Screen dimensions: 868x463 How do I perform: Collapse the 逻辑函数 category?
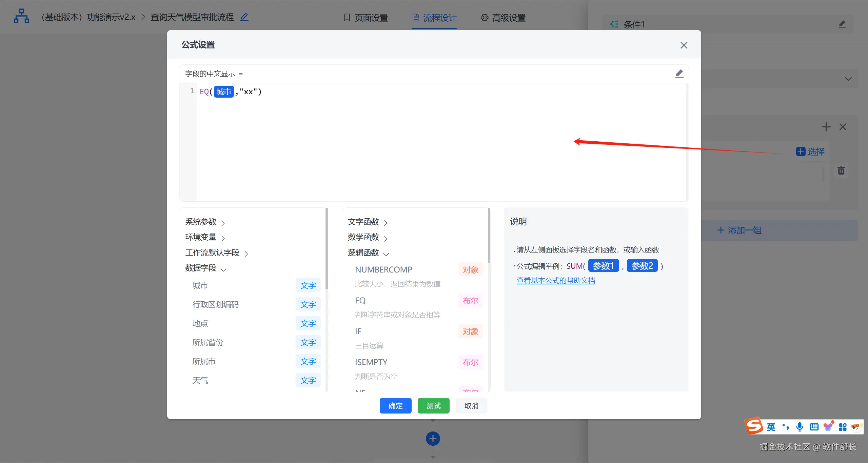369,253
